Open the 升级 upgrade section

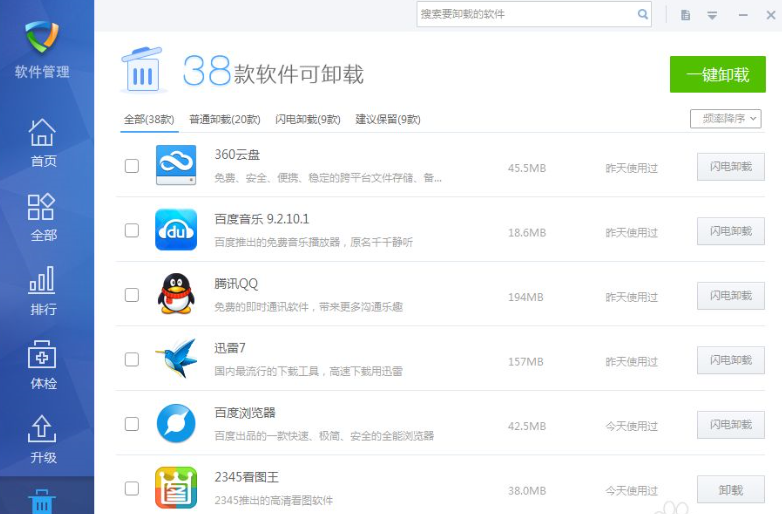click(x=42, y=439)
